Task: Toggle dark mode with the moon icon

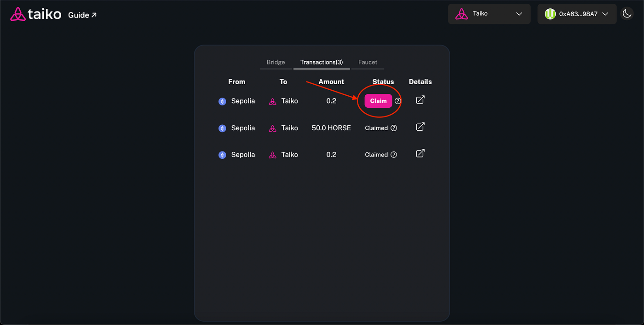Action: (627, 14)
